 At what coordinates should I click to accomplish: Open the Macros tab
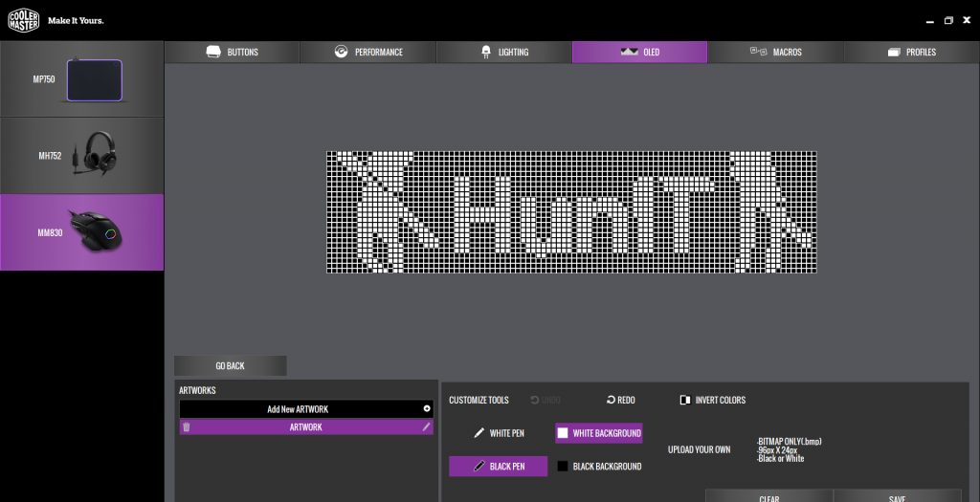coord(775,52)
